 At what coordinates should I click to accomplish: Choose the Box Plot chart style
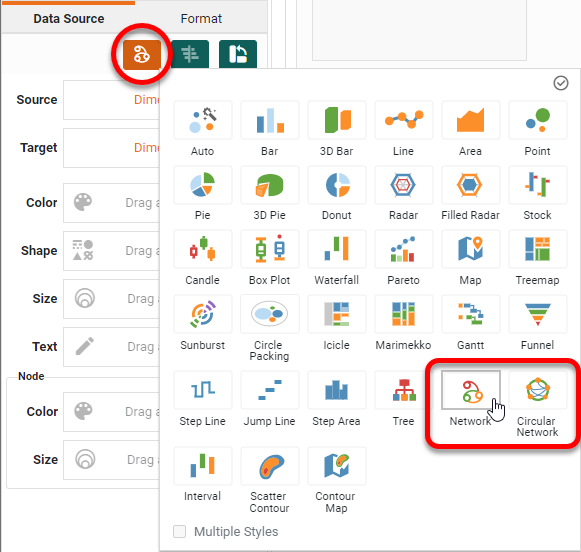(x=270, y=249)
